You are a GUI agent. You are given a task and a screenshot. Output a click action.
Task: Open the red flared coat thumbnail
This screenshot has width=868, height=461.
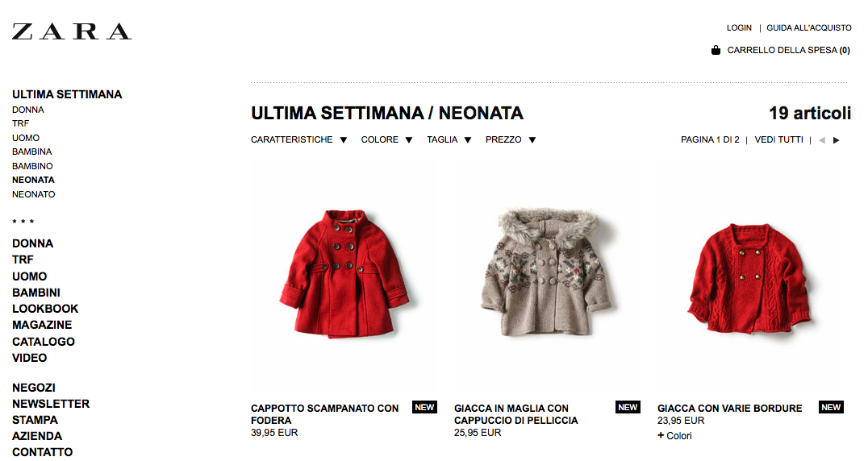coord(344,274)
